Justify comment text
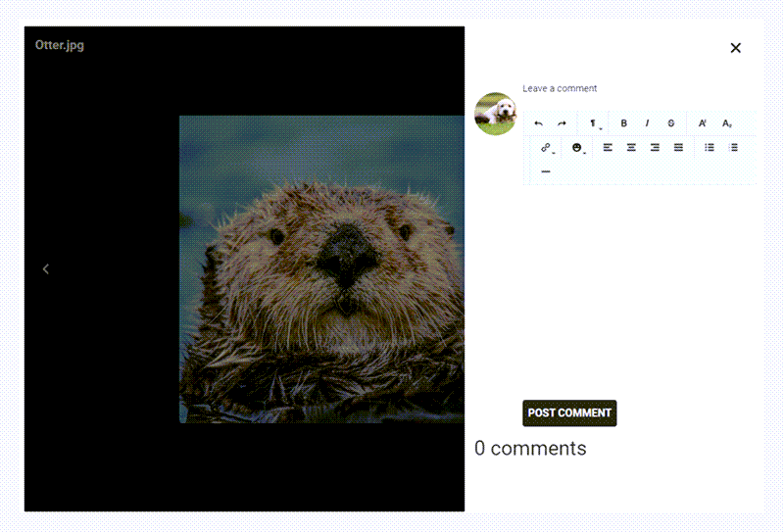 (678, 148)
